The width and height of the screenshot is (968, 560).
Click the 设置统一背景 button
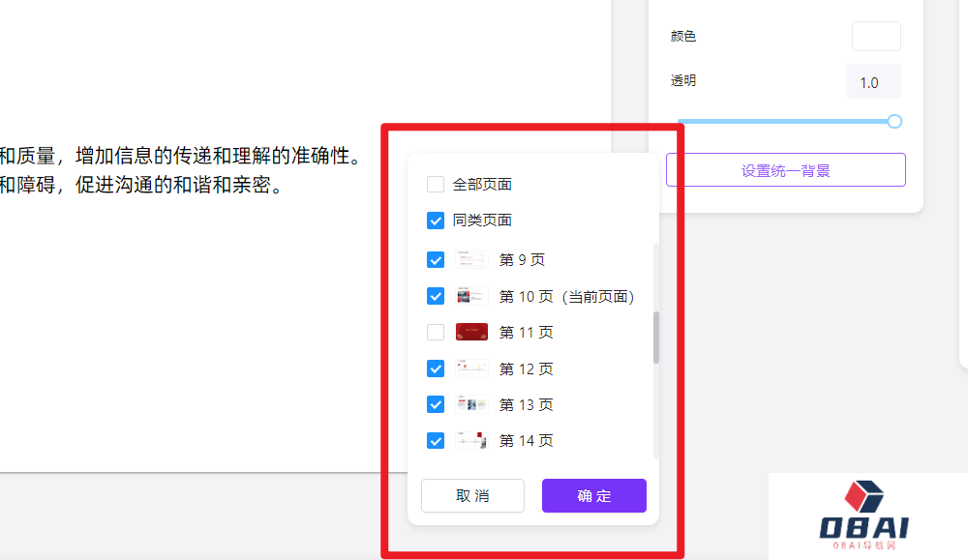pyautogui.click(x=786, y=169)
